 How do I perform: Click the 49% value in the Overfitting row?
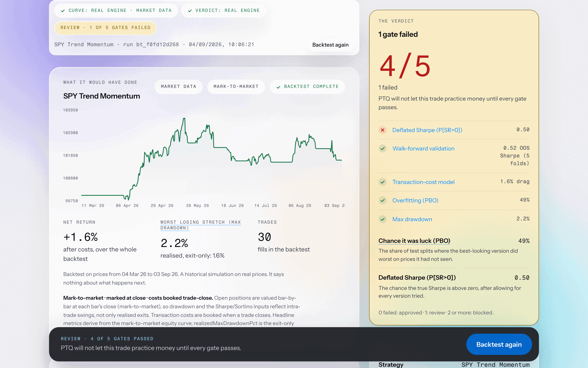(525, 200)
